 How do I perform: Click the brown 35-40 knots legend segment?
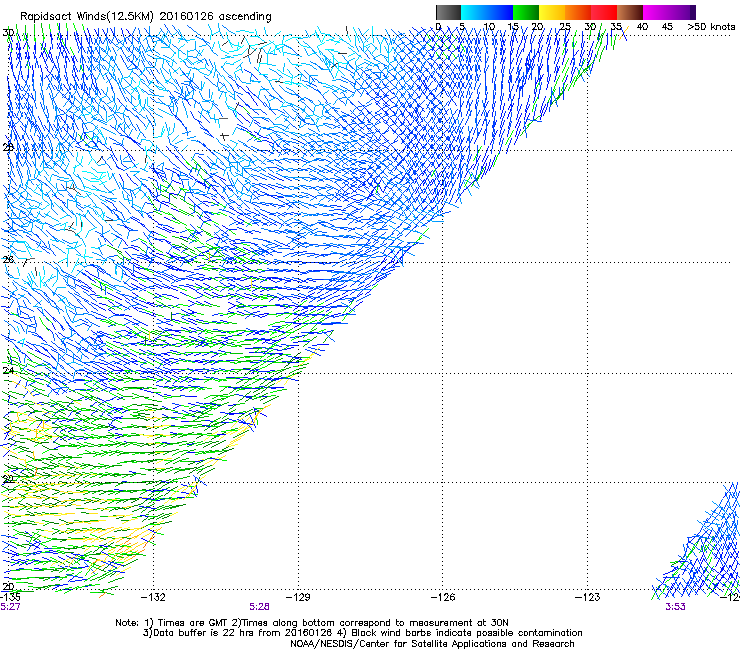tap(630, 12)
